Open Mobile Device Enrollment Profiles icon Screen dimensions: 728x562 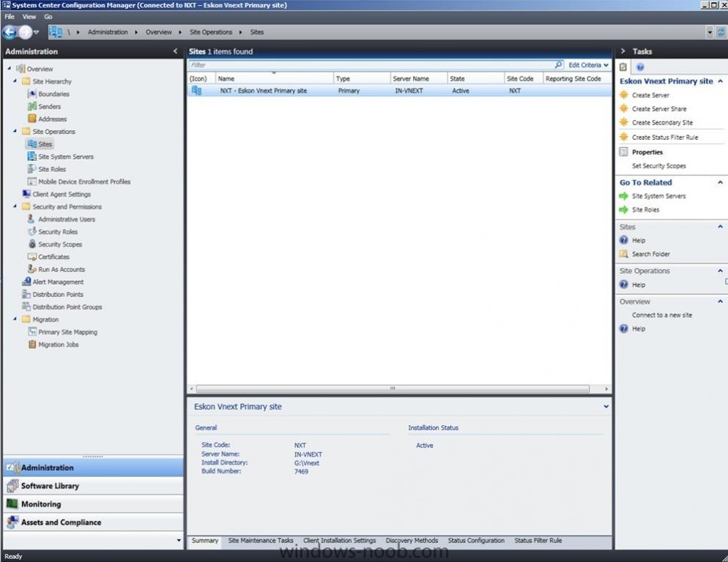[x=32, y=181]
